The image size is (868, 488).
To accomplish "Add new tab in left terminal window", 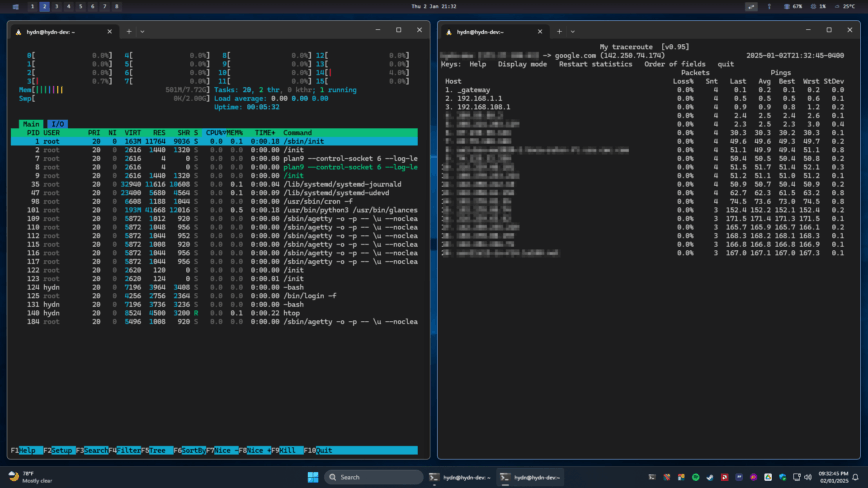I will (x=128, y=32).
